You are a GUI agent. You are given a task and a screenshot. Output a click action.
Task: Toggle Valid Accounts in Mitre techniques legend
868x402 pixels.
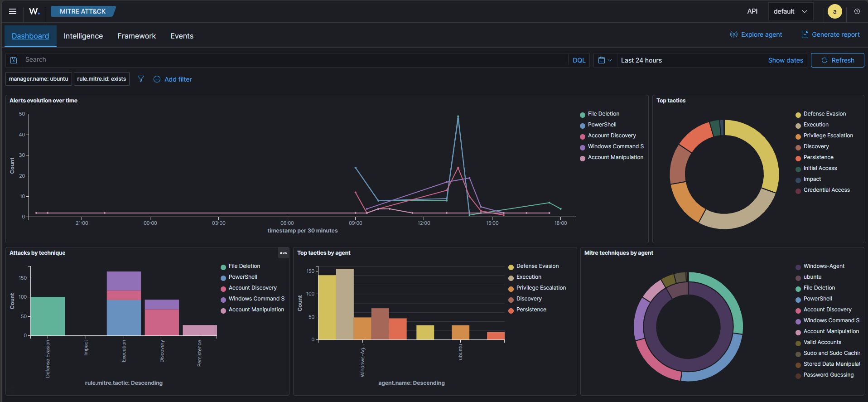pos(822,342)
